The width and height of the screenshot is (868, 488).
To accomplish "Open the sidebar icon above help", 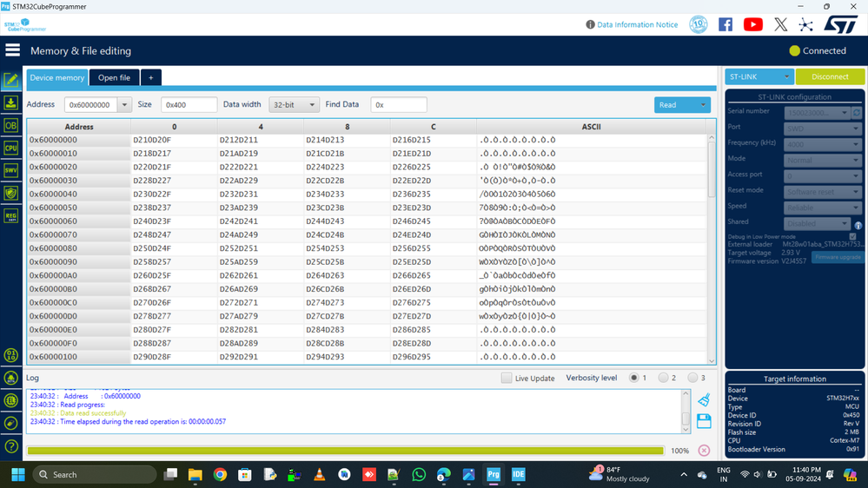I will coord(11,423).
